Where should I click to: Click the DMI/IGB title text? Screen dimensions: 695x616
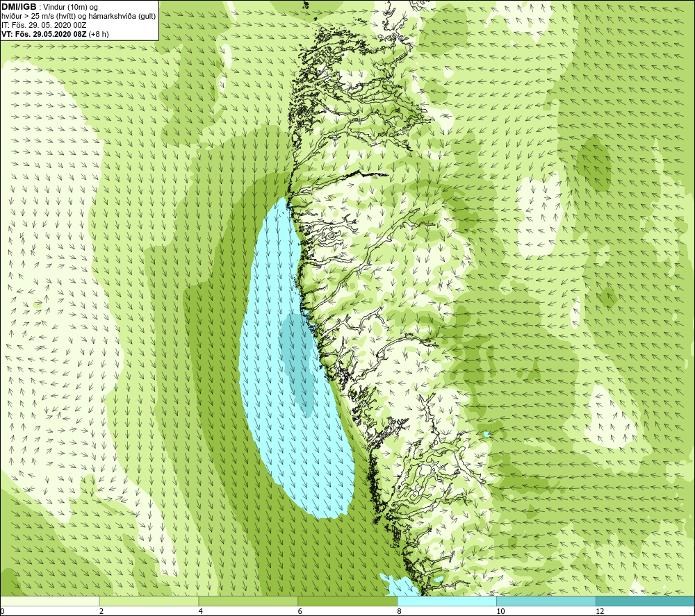pos(19,7)
